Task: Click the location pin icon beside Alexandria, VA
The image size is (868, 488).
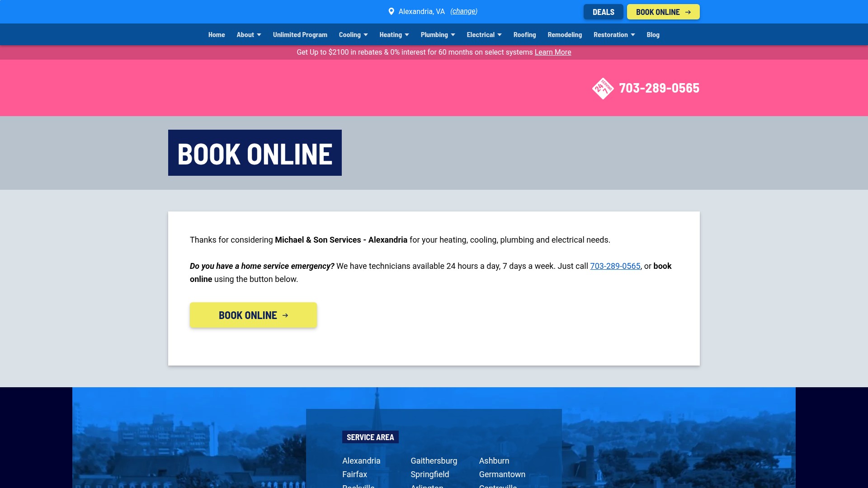Action: tap(392, 11)
